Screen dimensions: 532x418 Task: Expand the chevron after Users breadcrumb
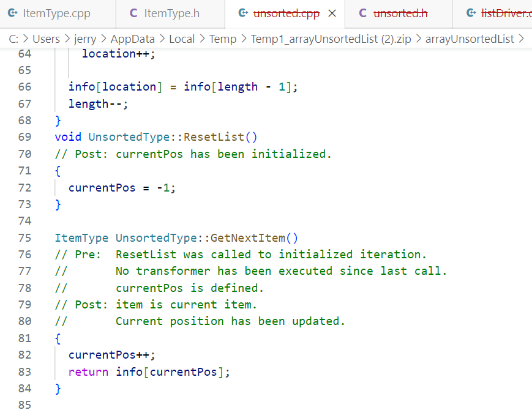coord(69,38)
